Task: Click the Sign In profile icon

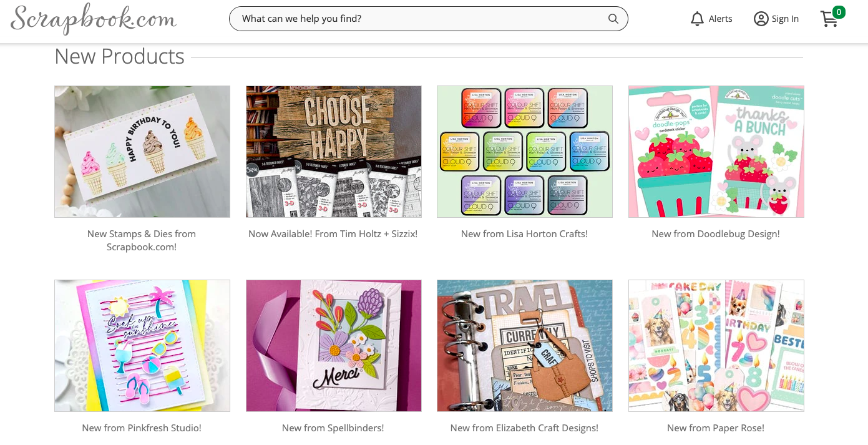Action: pos(761,19)
